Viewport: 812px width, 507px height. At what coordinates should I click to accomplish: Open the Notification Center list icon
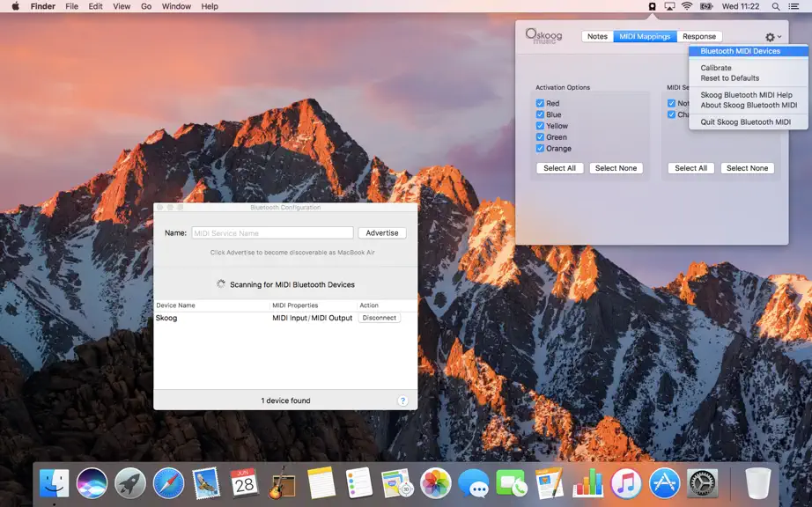click(794, 6)
